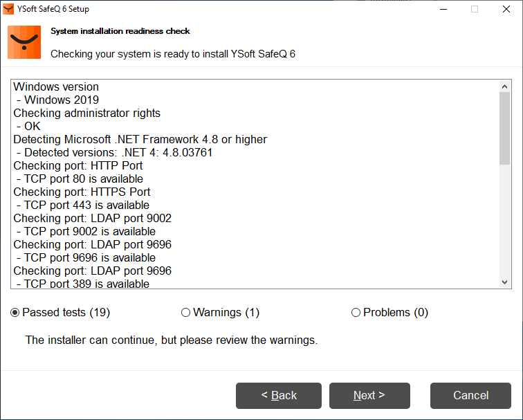
Task: Select the Passed tests (19) radio button
Action: point(15,313)
